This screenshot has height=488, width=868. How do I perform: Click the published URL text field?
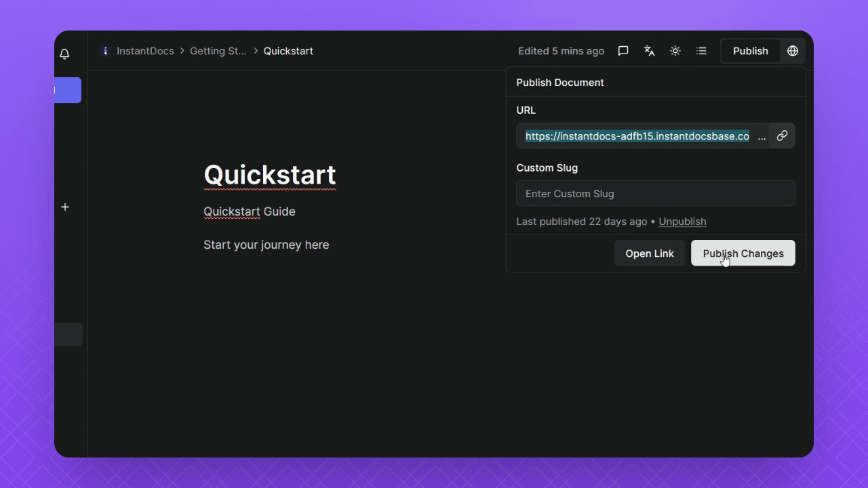coord(643,136)
